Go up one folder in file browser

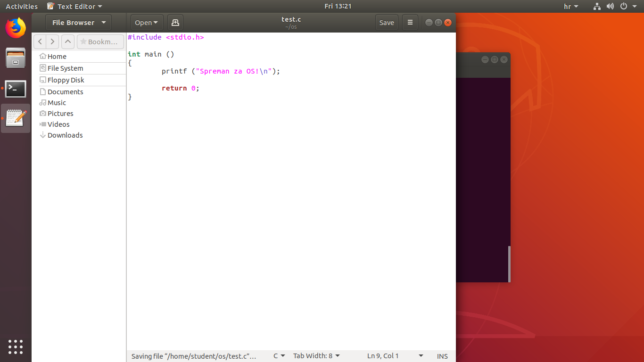68,41
